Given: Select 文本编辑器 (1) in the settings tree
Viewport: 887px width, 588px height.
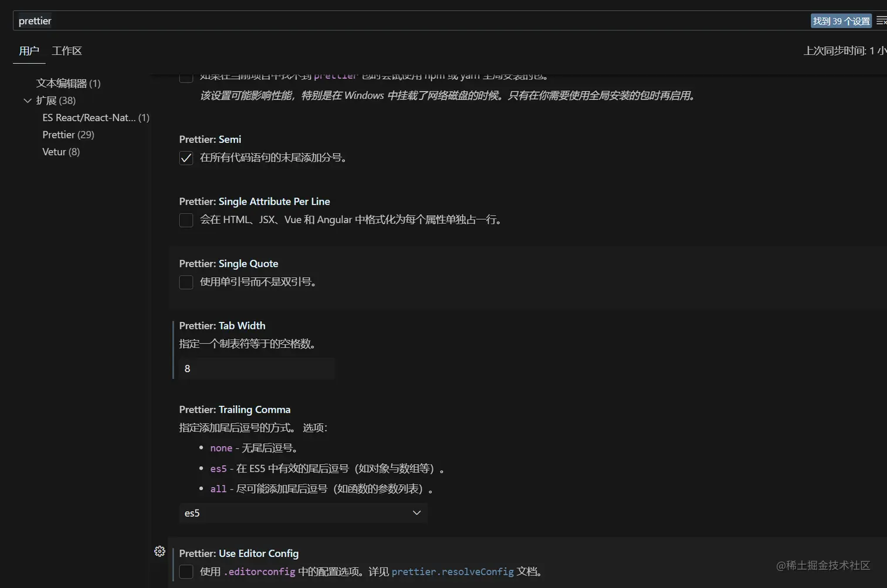Looking at the screenshot, I should (69, 83).
